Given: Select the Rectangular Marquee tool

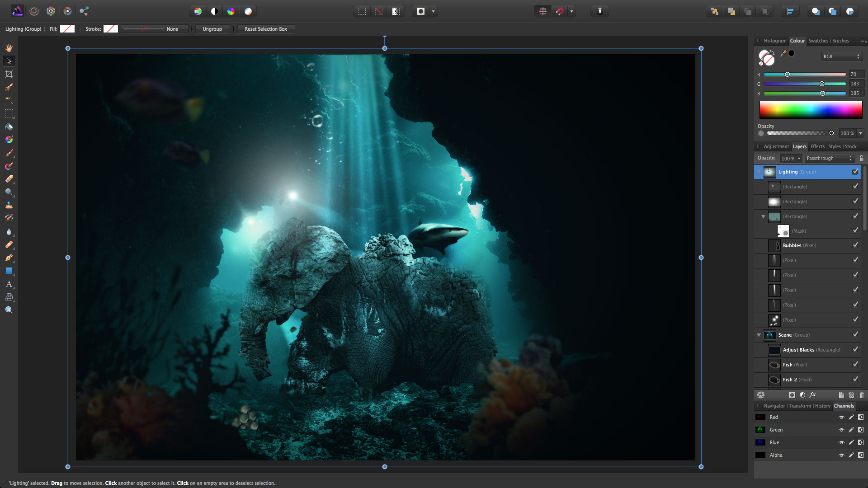Looking at the screenshot, I should point(9,113).
